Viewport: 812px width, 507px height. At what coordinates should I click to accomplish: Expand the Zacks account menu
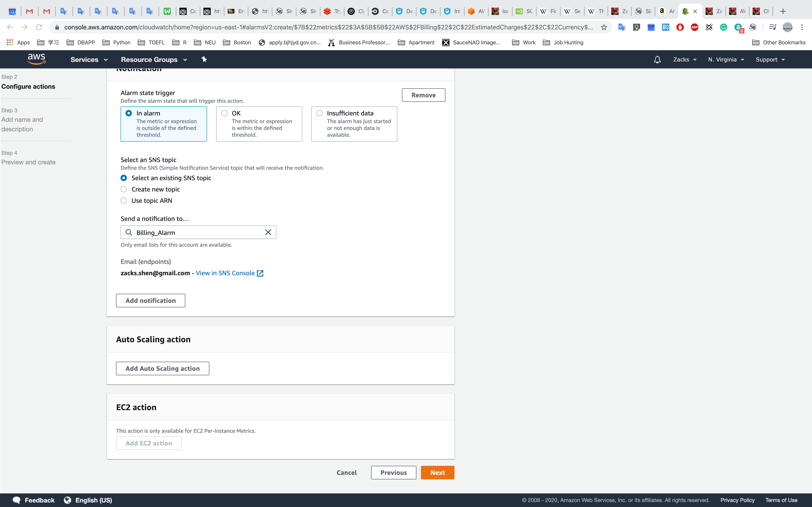pos(684,60)
